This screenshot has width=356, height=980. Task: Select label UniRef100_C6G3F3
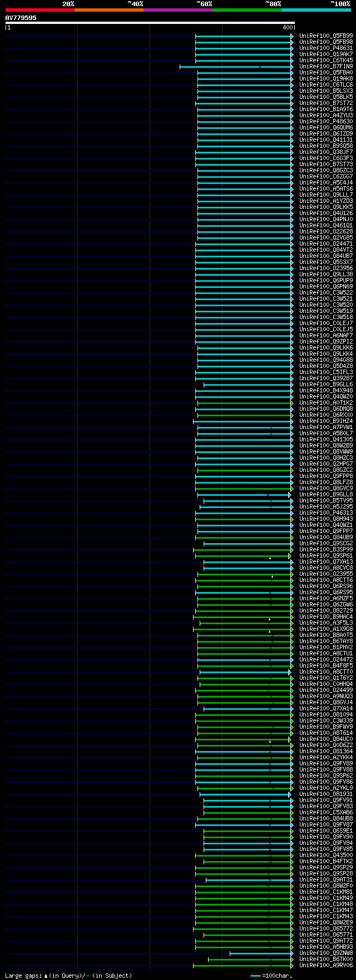[326, 158]
